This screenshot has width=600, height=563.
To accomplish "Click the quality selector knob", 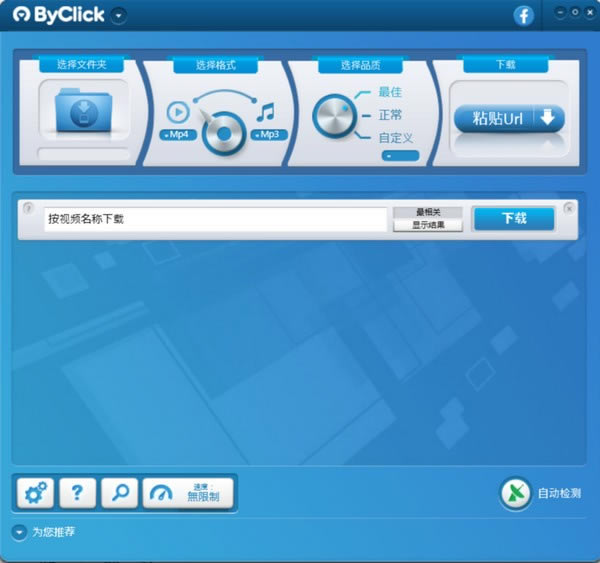I will [334, 116].
